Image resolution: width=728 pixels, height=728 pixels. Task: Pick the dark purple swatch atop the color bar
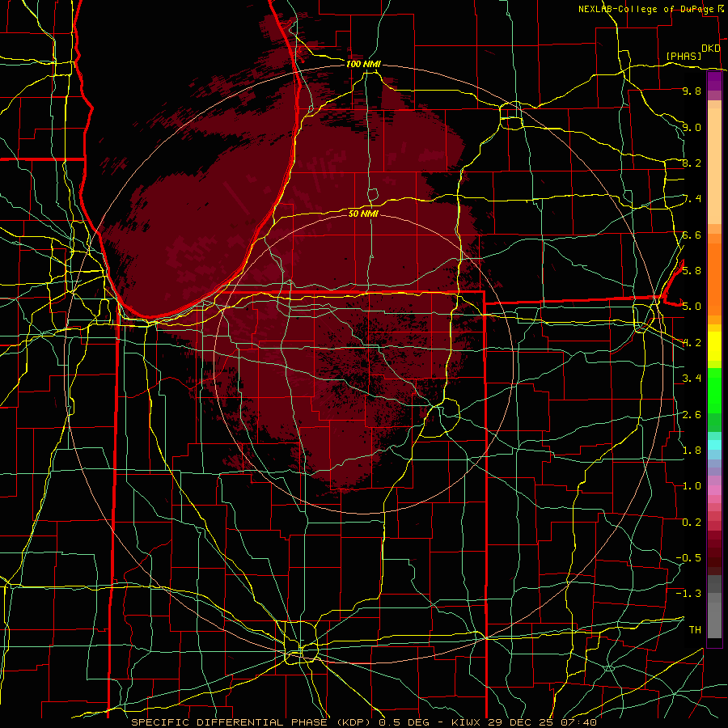(714, 81)
